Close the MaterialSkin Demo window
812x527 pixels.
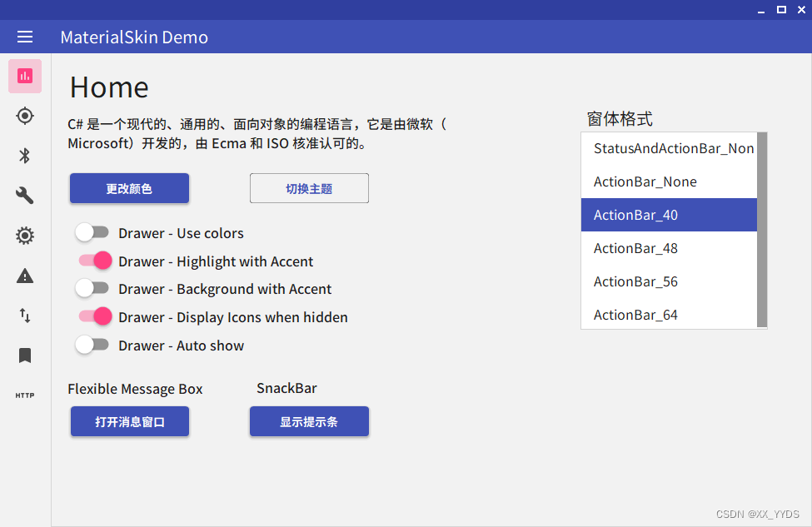tap(802, 10)
